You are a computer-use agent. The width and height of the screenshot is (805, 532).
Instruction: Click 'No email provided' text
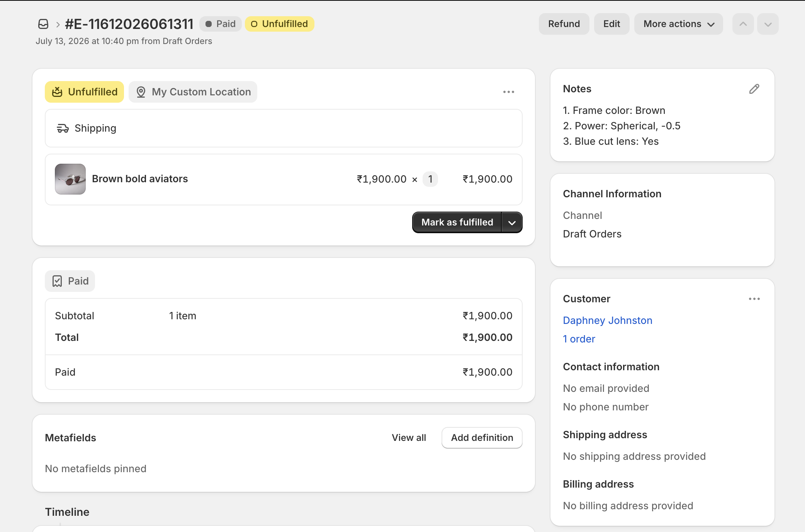point(606,388)
